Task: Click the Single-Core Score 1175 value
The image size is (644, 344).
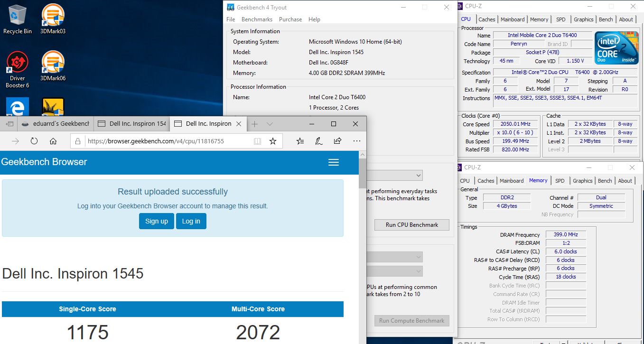Action: point(88,333)
